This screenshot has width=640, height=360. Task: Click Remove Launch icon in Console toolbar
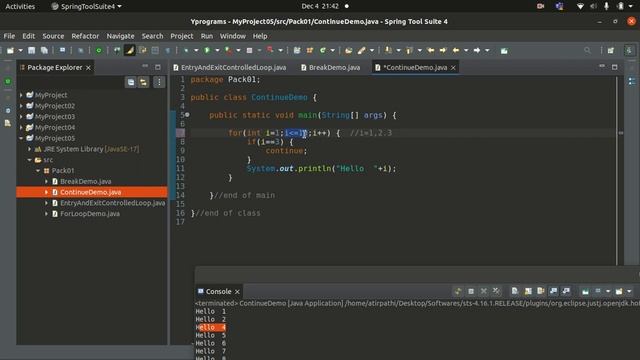[x=484, y=291]
